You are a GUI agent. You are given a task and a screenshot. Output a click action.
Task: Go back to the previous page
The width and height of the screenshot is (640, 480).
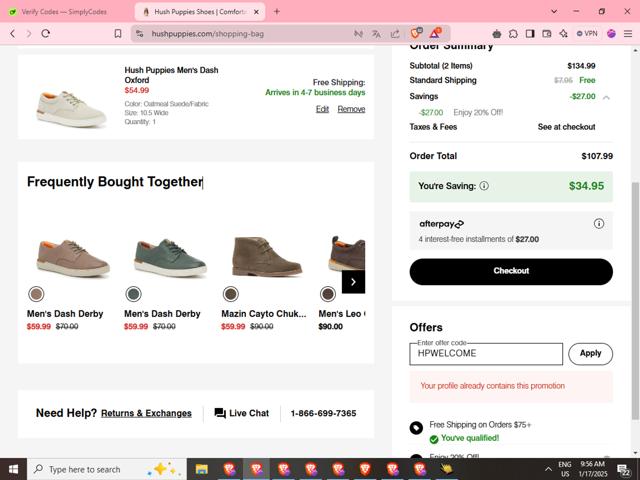point(13,33)
